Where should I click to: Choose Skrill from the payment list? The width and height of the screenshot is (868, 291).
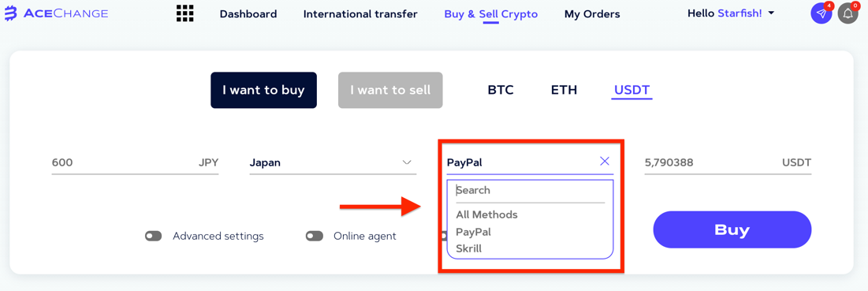click(469, 249)
